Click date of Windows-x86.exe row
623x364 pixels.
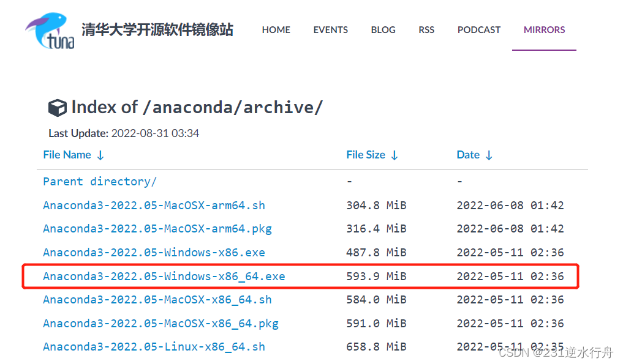coord(510,253)
